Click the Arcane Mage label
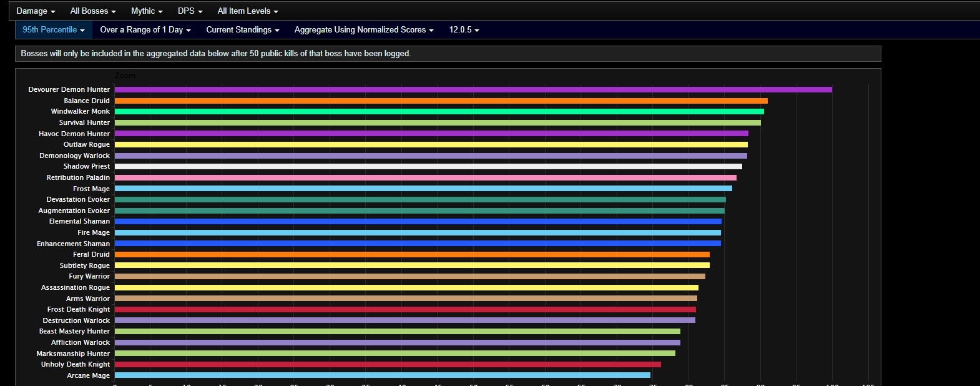The height and width of the screenshot is (386, 980). pyautogui.click(x=88, y=375)
